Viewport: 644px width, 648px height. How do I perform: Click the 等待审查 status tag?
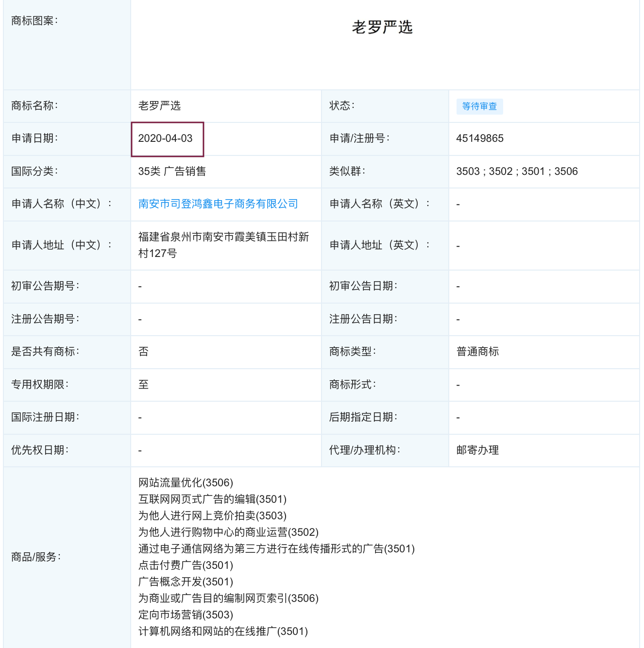click(x=479, y=106)
